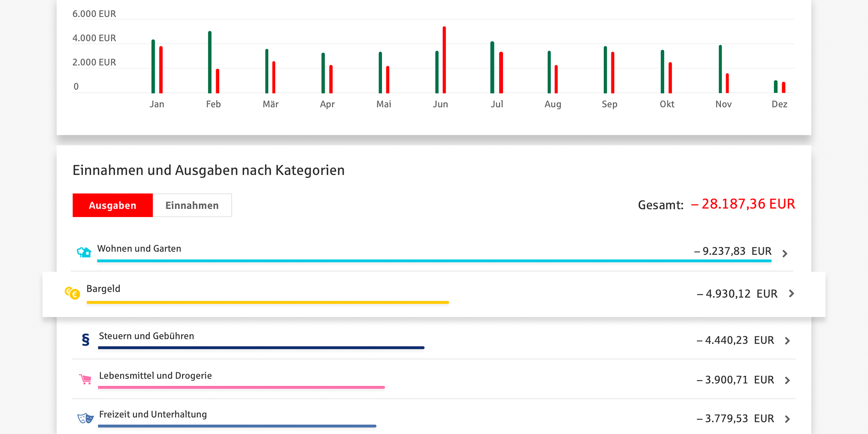
Task: Switch to the Ausgaben tab
Action: pyautogui.click(x=112, y=205)
